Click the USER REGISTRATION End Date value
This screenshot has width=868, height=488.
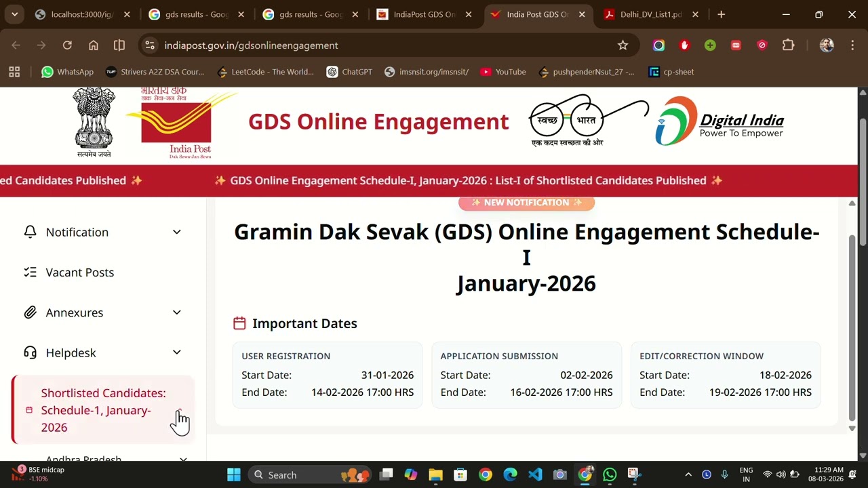point(362,392)
